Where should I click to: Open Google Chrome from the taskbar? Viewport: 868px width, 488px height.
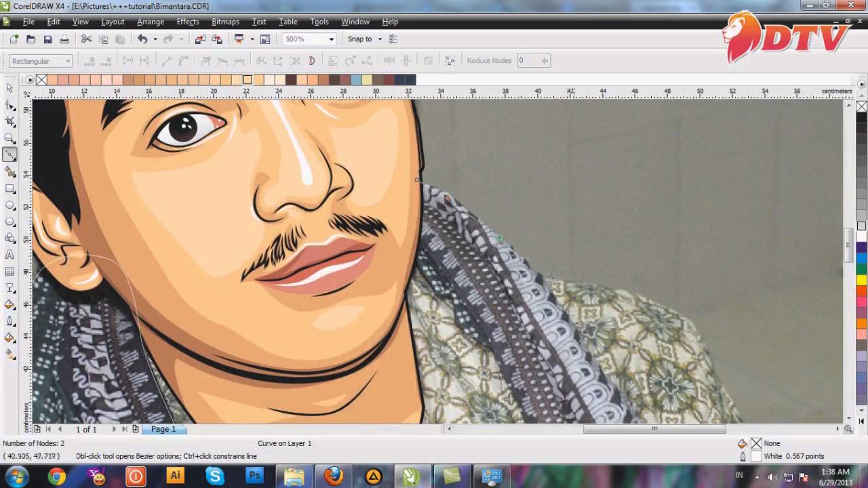click(57, 476)
